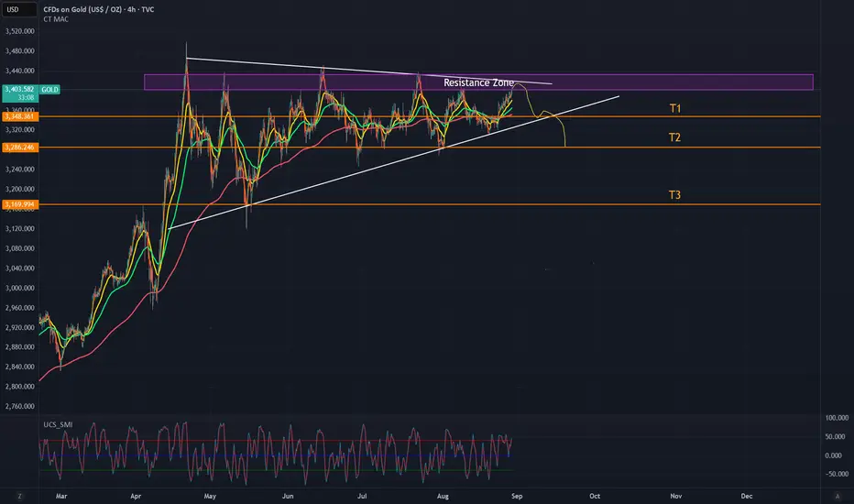Click the timezone Z button
This screenshot has width=854, height=504.
coord(20,496)
